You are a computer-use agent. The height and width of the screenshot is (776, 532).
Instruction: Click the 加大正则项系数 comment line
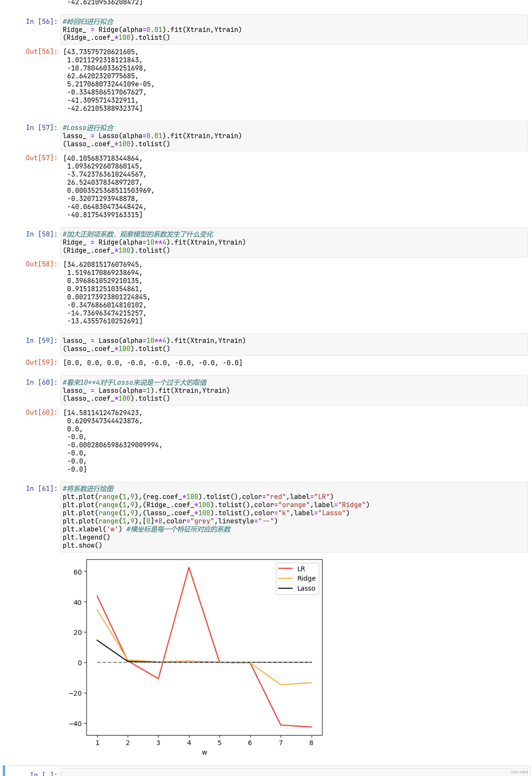coord(138,234)
